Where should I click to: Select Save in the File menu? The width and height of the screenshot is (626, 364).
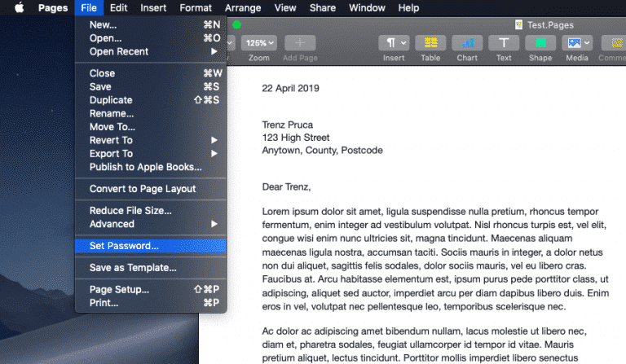coord(151,87)
